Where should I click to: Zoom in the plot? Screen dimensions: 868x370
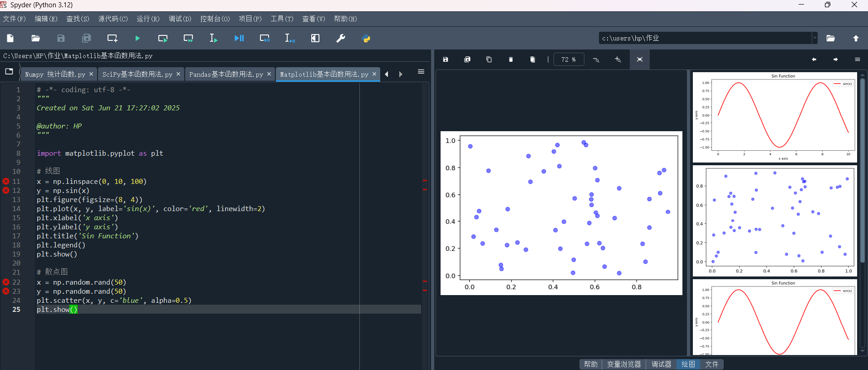coord(618,59)
